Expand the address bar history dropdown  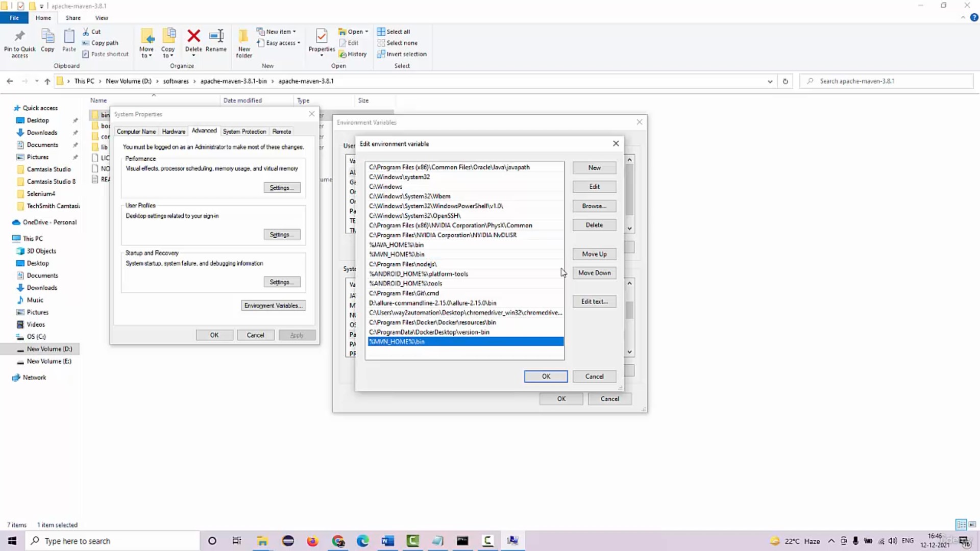[770, 81]
